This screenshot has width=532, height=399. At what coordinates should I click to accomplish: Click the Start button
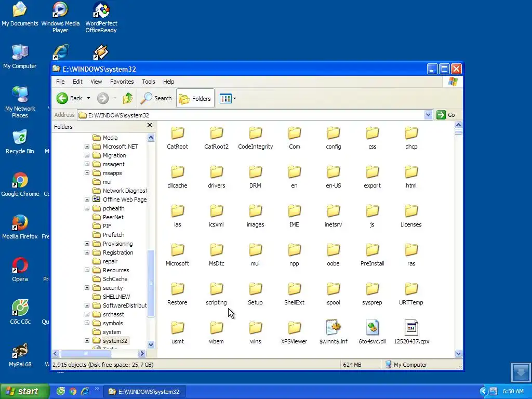[x=24, y=391]
